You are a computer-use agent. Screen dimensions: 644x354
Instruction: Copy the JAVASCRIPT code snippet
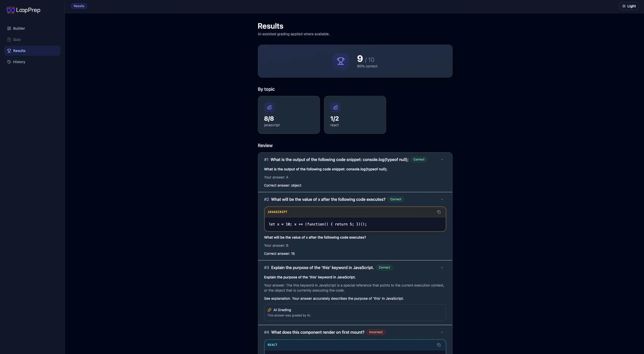[439, 212]
